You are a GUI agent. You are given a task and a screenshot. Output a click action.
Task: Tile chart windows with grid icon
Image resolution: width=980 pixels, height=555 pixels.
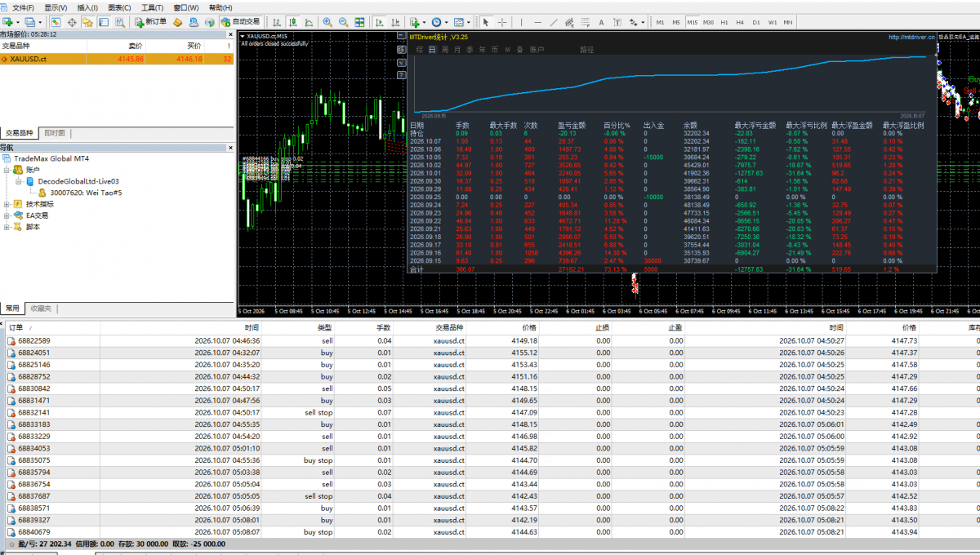pos(360,22)
